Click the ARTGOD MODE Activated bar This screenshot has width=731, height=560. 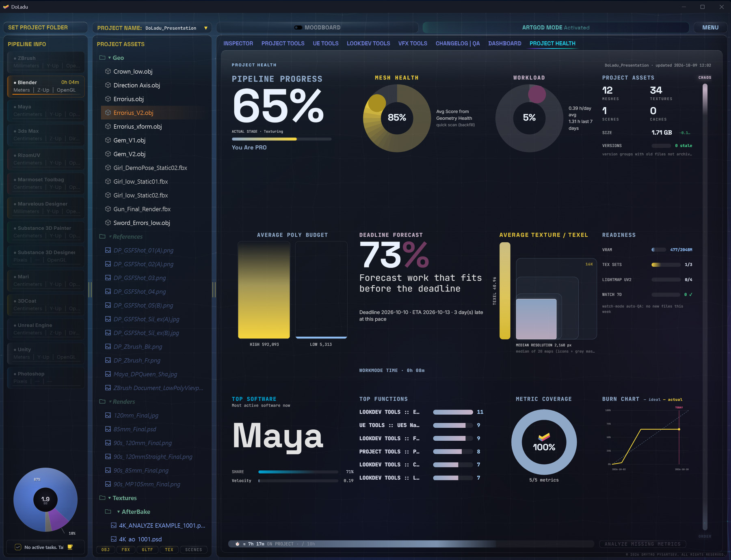pos(556,28)
